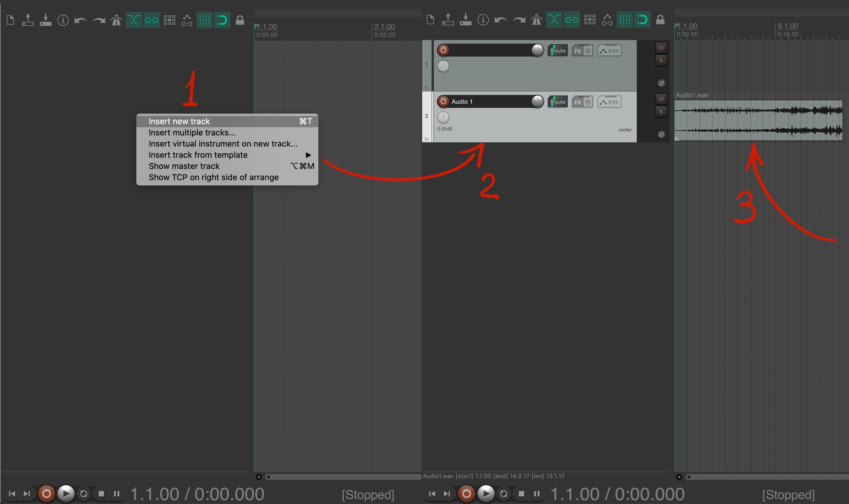Click the FX button on Audio 1 track
This screenshot has width=849, height=504.
pos(577,102)
